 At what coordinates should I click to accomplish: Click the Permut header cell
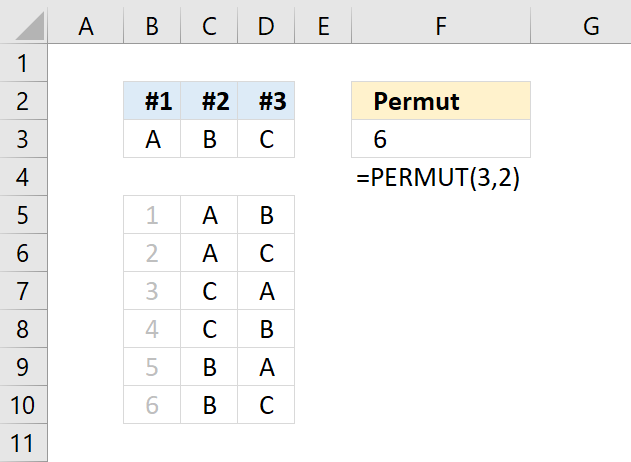click(x=441, y=101)
